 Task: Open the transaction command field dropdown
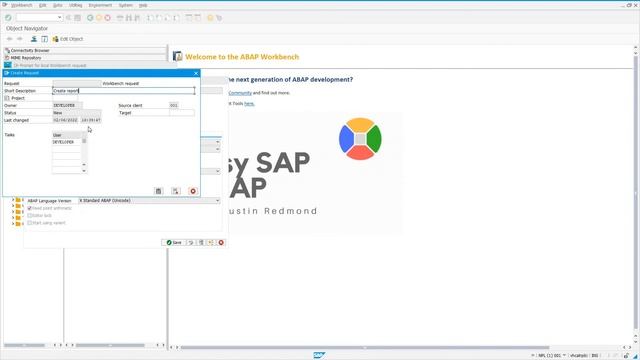60,18
